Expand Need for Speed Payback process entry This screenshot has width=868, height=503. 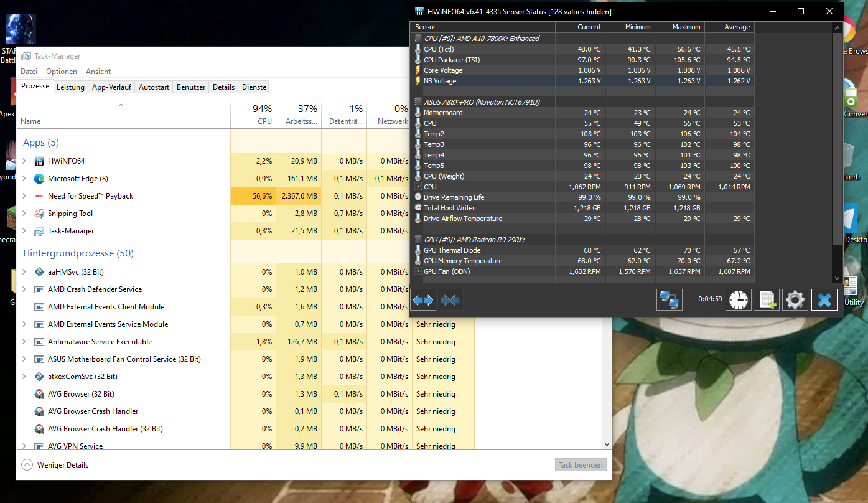[24, 196]
